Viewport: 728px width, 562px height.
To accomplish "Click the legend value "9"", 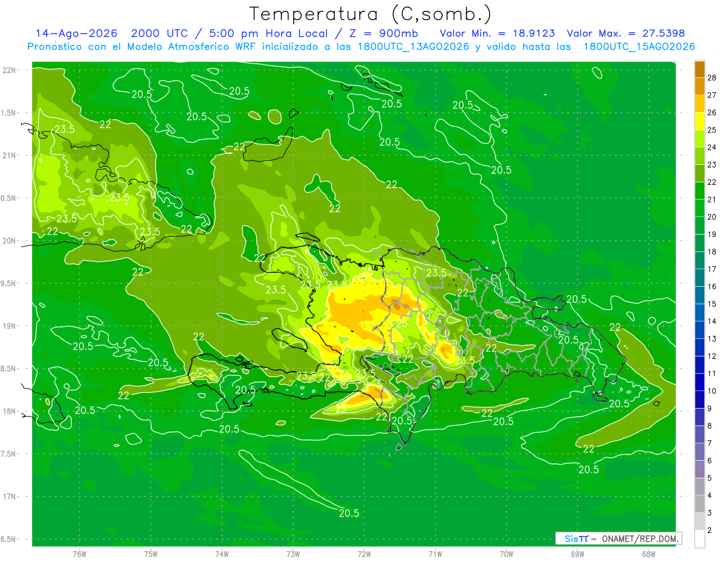I will (710, 409).
